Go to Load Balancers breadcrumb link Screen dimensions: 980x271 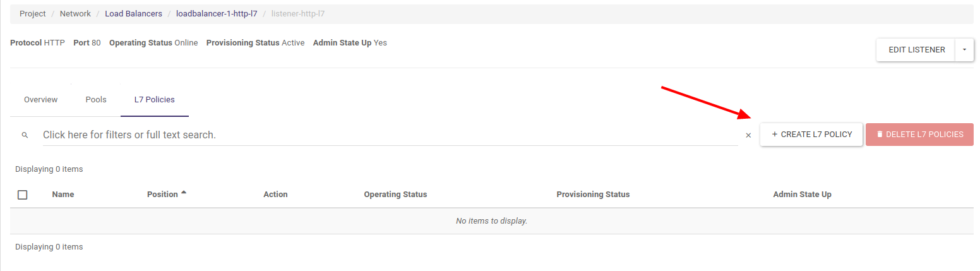133,13
